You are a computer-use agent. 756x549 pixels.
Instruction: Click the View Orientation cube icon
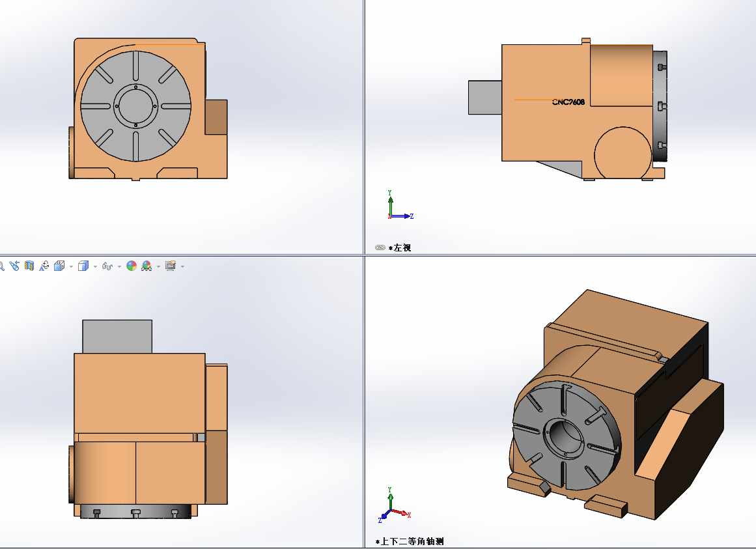pos(59,266)
